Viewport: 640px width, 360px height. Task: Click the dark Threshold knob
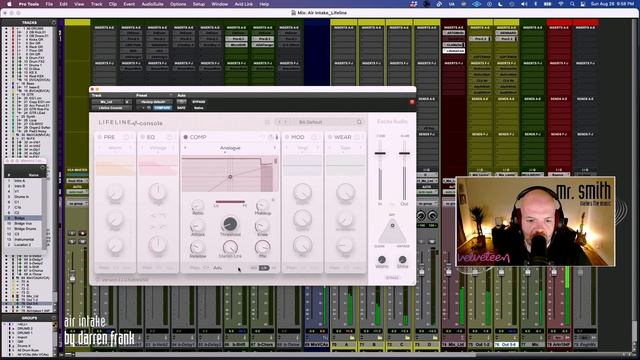[x=230, y=224]
